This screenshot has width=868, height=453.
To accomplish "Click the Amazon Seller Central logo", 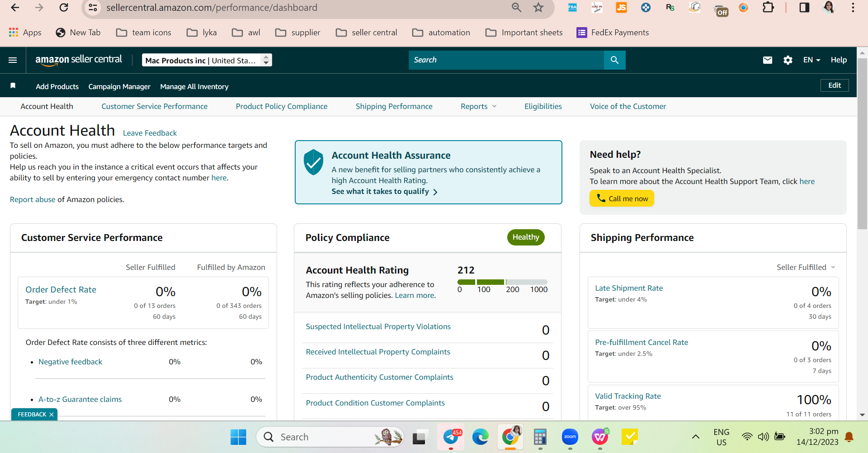I will click(79, 60).
